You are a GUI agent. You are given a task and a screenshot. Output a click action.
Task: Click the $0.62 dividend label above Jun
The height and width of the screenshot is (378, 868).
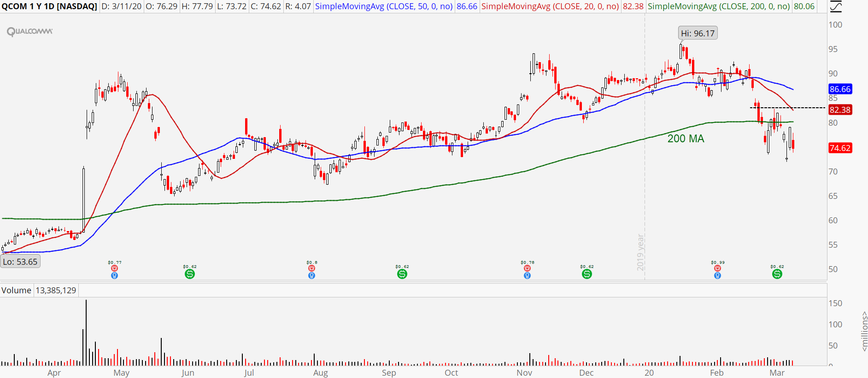[x=190, y=267]
